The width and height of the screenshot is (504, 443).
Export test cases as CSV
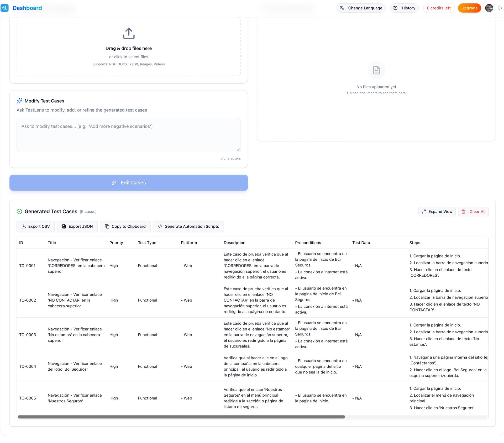click(x=35, y=226)
